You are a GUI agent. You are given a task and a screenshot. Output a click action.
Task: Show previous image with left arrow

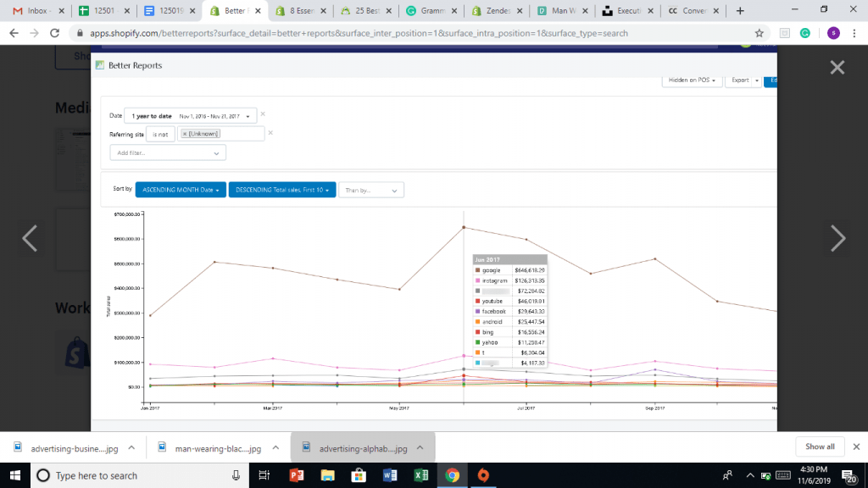pos(30,238)
